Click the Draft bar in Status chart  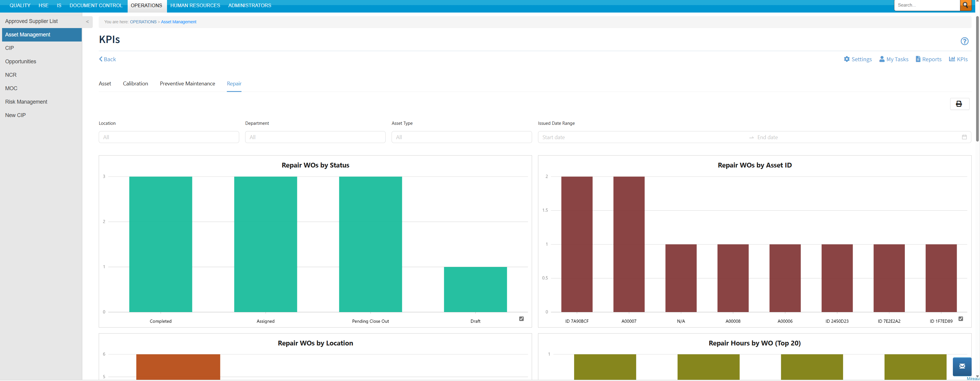coord(476,290)
